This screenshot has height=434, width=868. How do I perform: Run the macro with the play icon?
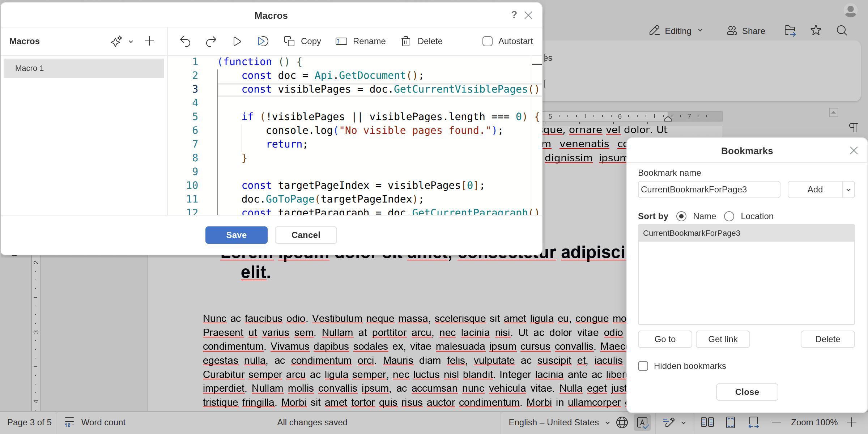coord(237,41)
